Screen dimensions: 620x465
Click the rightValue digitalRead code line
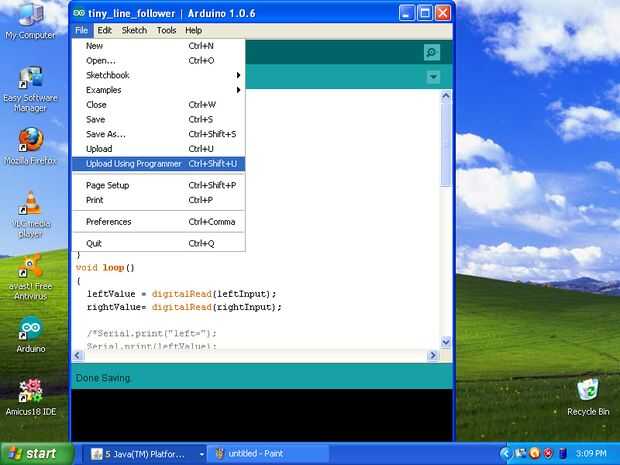click(x=184, y=307)
